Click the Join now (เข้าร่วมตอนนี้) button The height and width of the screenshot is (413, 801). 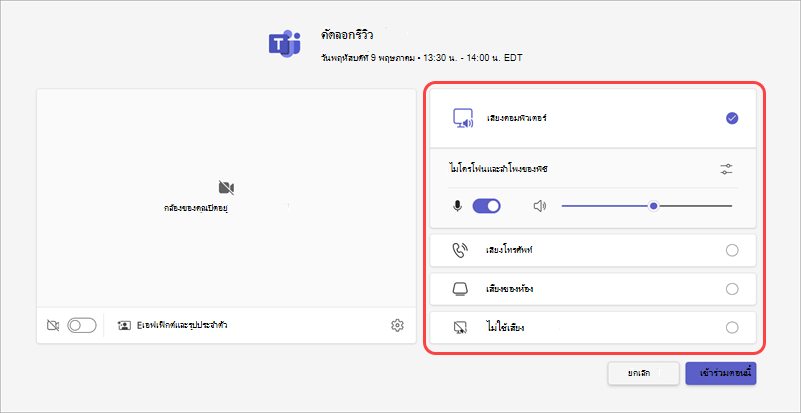[x=721, y=374]
